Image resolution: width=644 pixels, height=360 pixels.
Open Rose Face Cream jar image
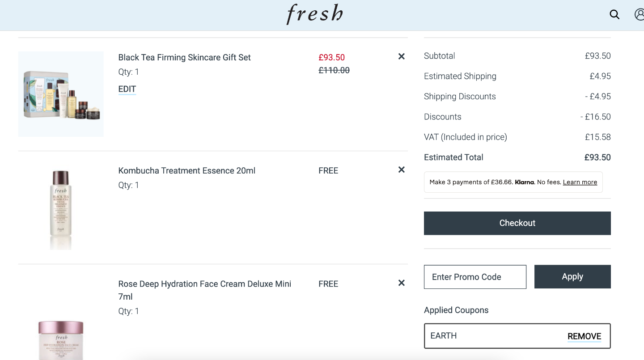click(x=61, y=340)
